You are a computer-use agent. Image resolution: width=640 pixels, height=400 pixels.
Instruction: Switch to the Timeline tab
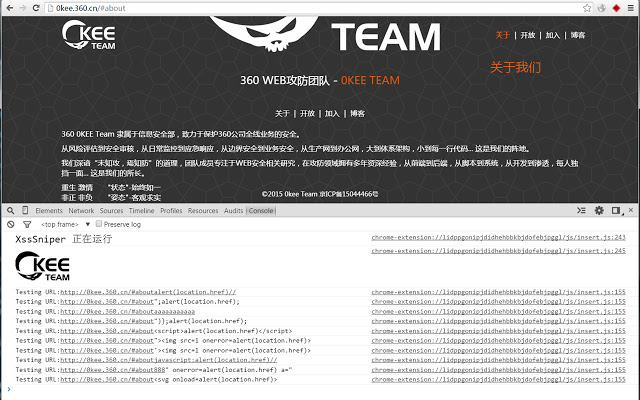click(142, 211)
